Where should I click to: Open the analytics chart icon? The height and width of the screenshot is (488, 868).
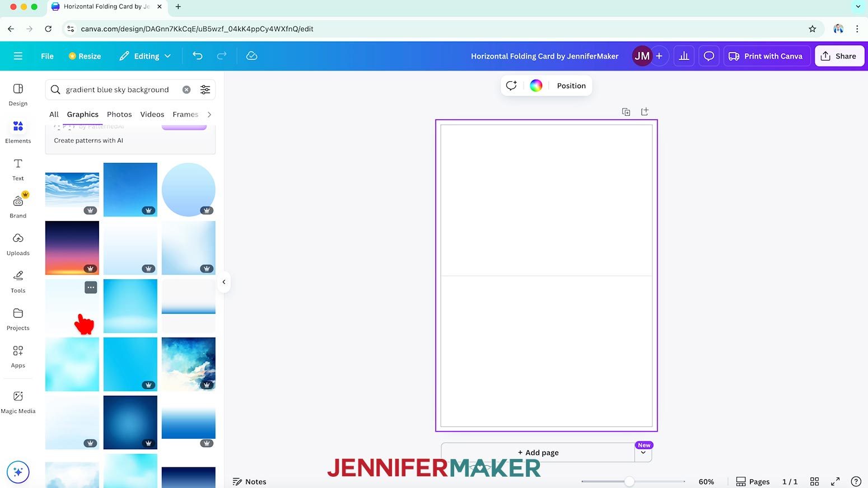tap(684, 56)
